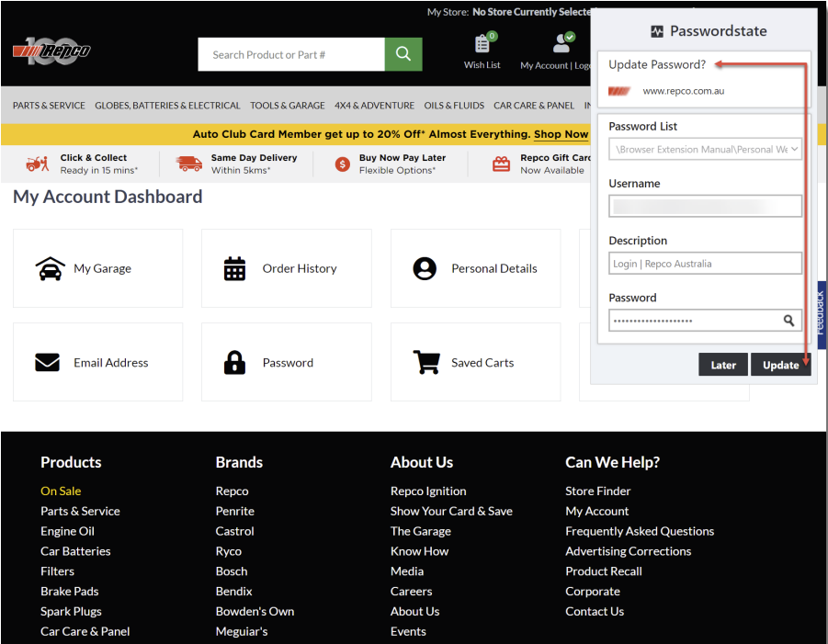Open CAR CARE & PANEL menu
Viewport: 828px width, 644px height.
[x=534, y=105]
